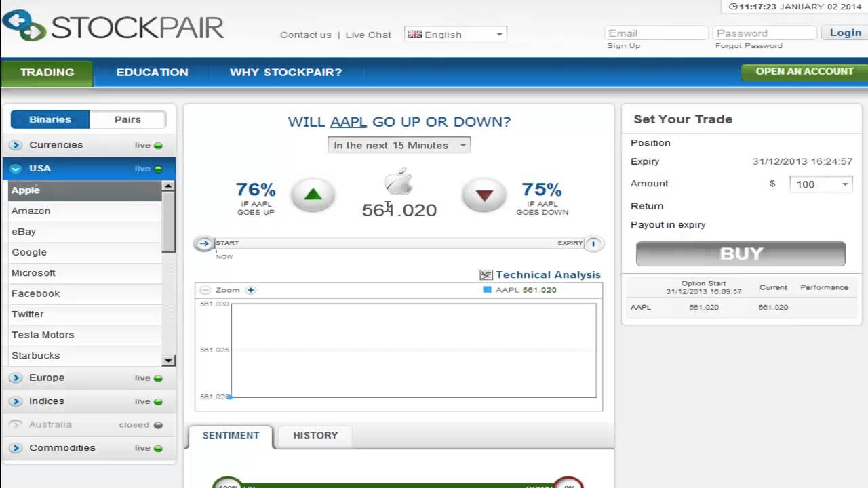The width and height of the screenshot is (868, 488).
Task: Click the AAPL link in the heading
Action: click(349, 122)
